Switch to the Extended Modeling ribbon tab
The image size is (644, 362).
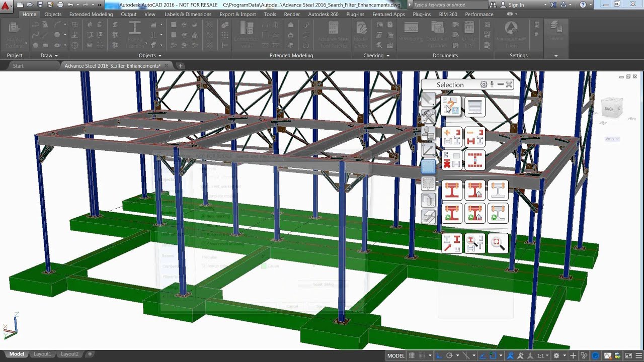(x=91, y=14)
